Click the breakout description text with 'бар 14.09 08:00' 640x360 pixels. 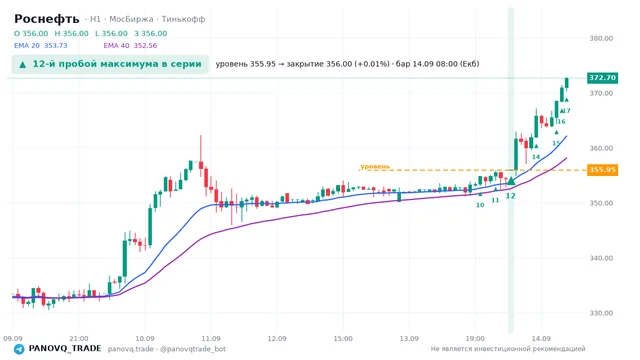(x=347, y=64)
